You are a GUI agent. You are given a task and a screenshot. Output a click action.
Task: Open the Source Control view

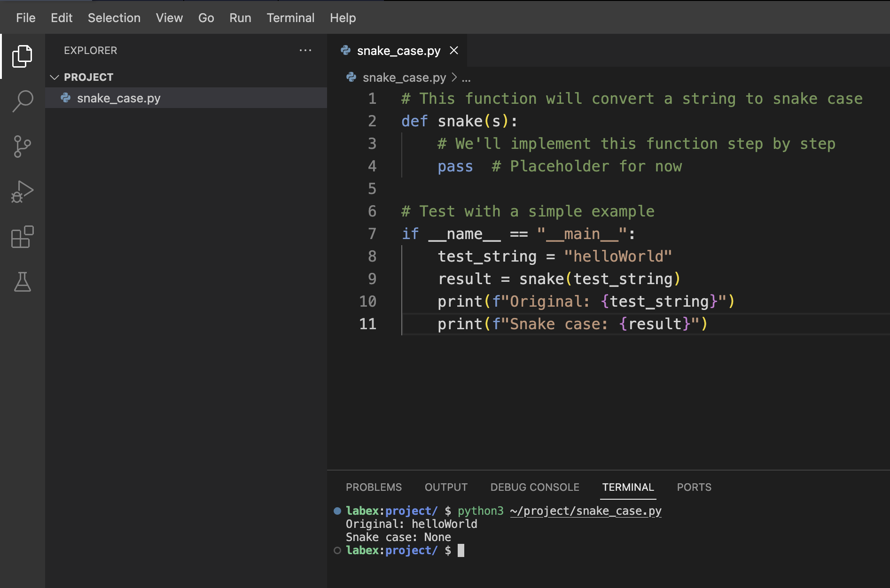pyautogui.click(x=22, y=147)
